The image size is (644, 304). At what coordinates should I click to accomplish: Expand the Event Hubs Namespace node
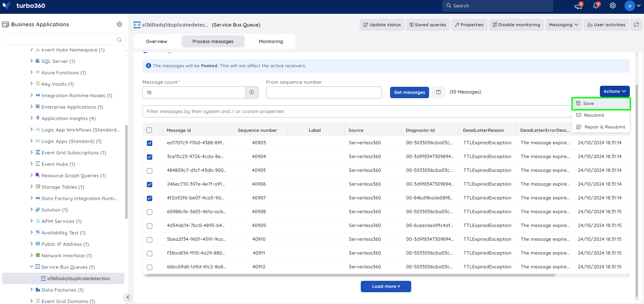tap(32, 49)
